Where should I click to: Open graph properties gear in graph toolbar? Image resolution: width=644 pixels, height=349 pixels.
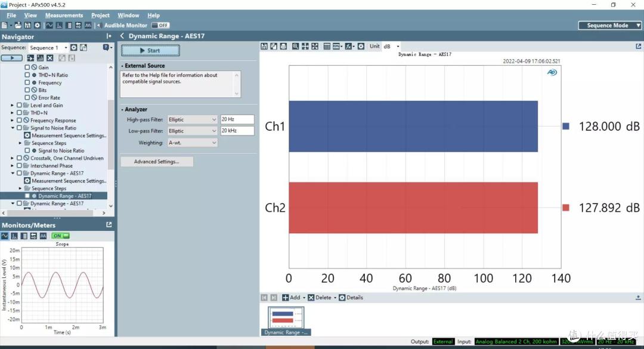pyautogui.click(x=361, y=47)
